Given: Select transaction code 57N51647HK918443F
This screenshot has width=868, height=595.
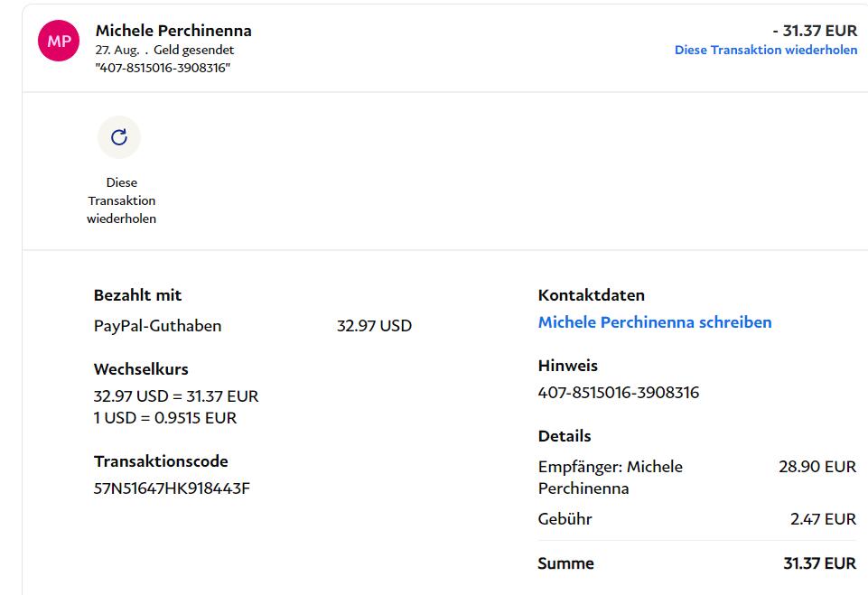Looking at the screenshot, I should point(172,489).
